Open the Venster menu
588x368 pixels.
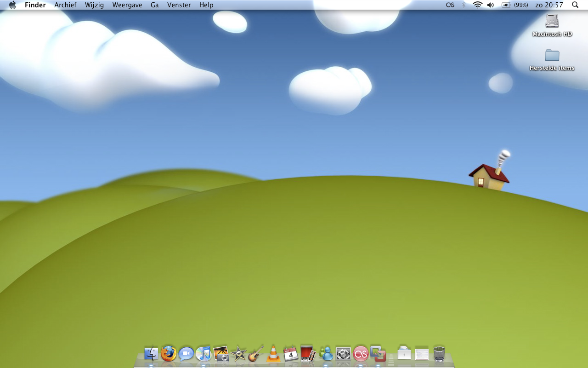[179, 5]
